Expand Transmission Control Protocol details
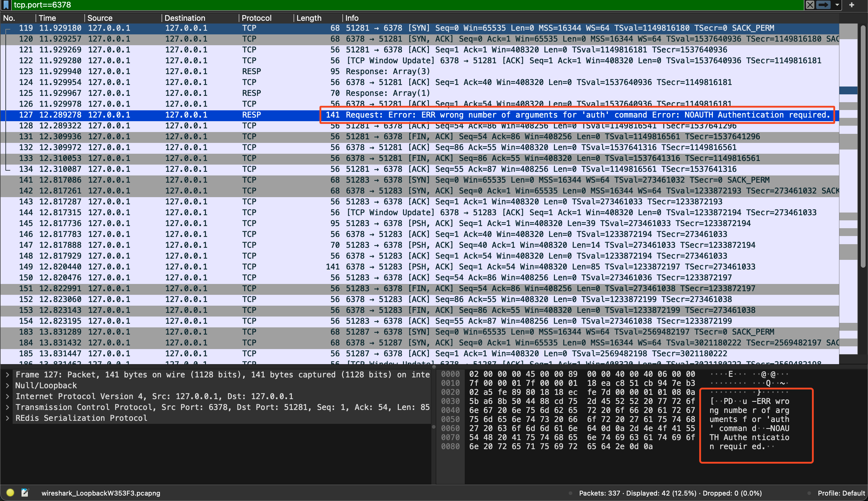 coord(7,408)
